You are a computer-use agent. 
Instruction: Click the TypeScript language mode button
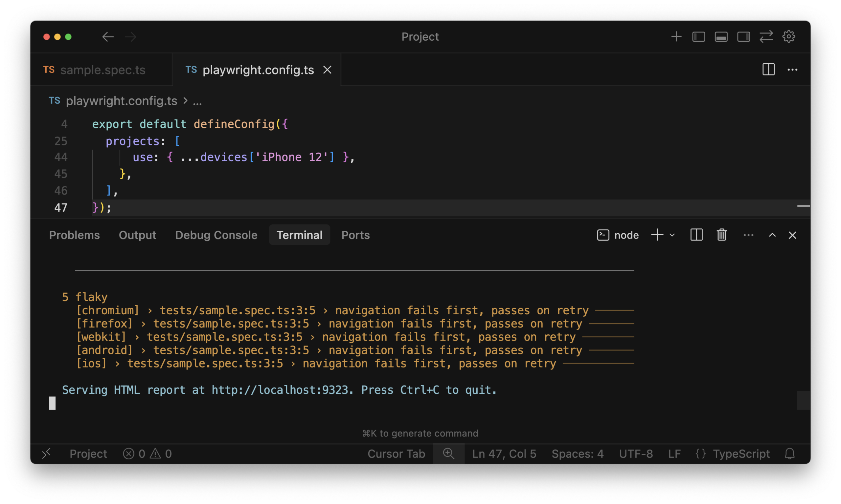pyautogui.click(x=741, y=454)
